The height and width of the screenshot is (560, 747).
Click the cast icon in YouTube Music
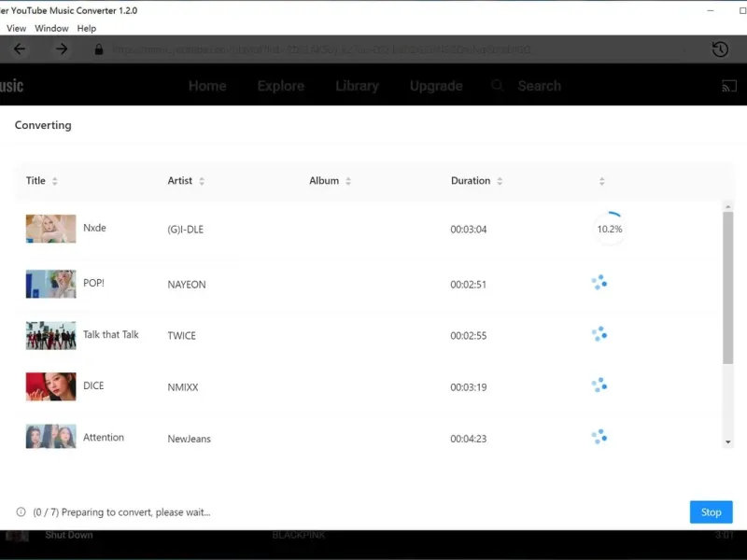click(x=729, y=86)
